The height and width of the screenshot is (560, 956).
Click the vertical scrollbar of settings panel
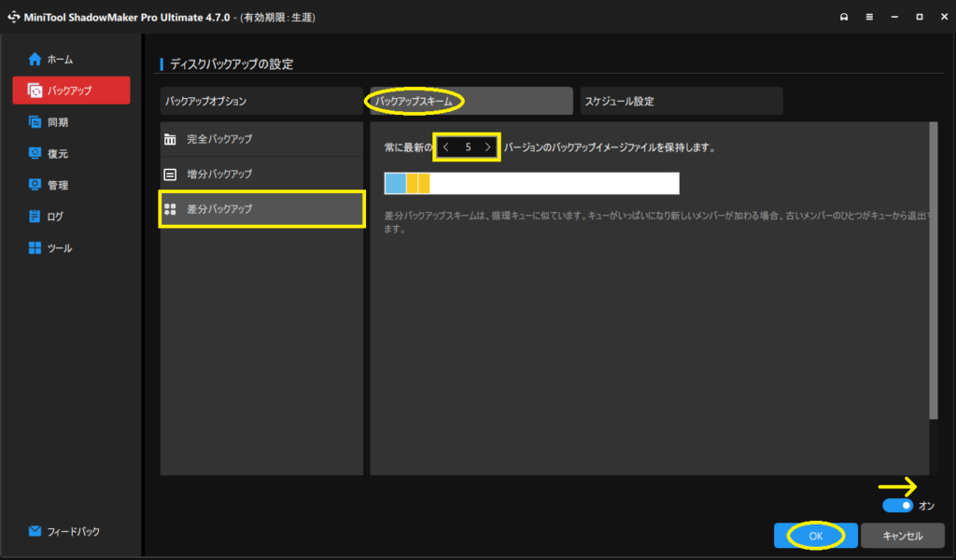pos(934,271)
